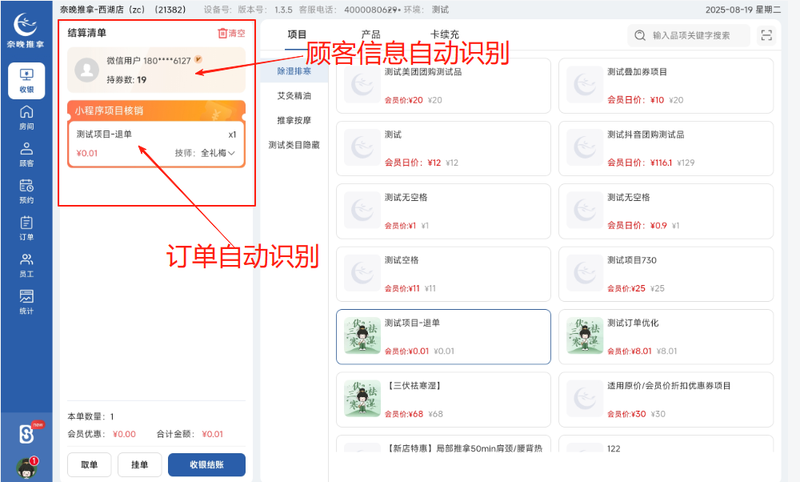This screenshot has width=800, height=482.
Task: Select the 推拿按摩 category
Action: coord(294,120)
